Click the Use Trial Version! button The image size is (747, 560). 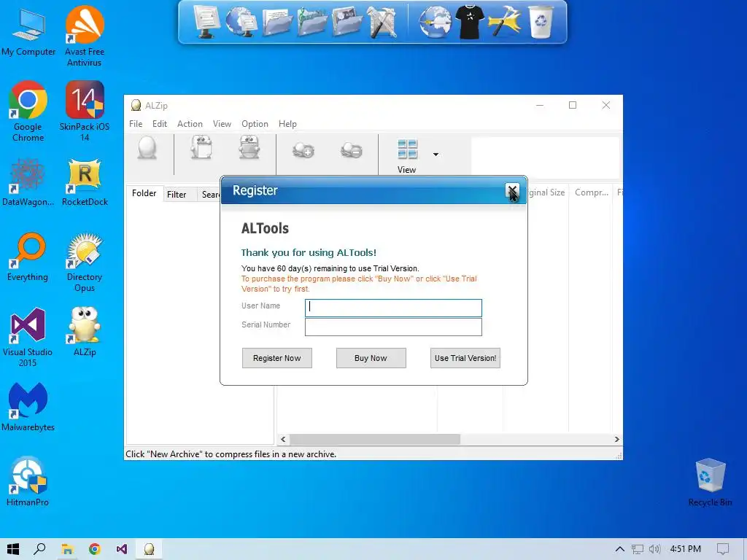[465, 358]
